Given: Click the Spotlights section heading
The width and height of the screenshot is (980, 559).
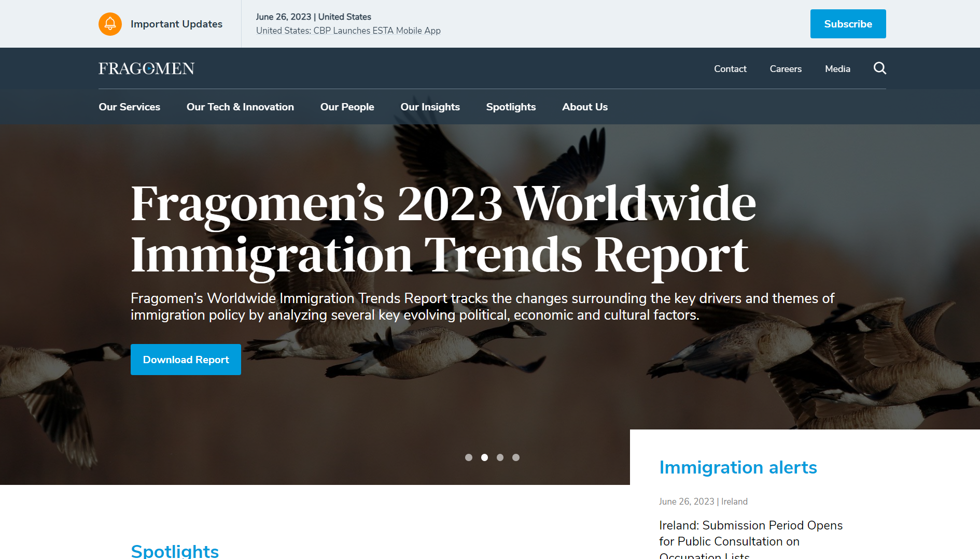Looking at the screenshot, I should pos(175,550).
